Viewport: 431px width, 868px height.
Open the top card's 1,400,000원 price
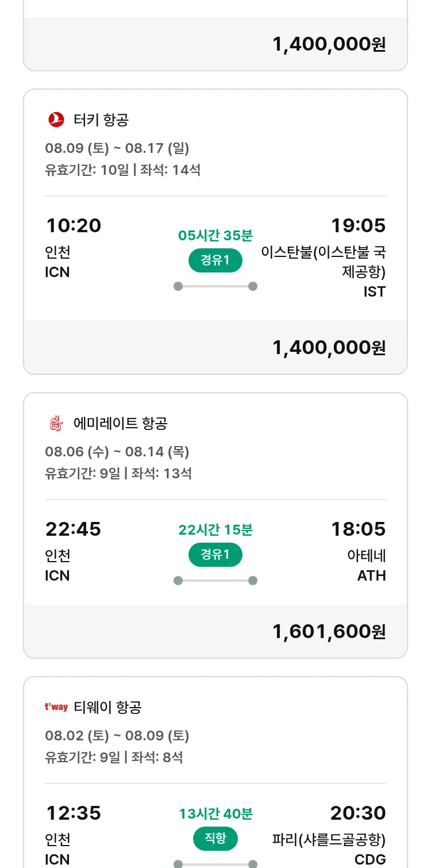(x=329, y=44)
